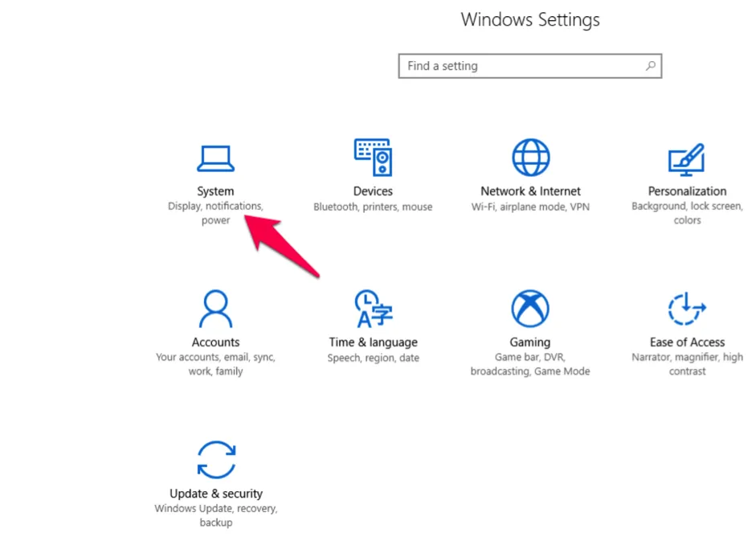756x545 pixels.
Task: Click the Ease of Access dashed-circle icon
Action: [x=687, y=308]
